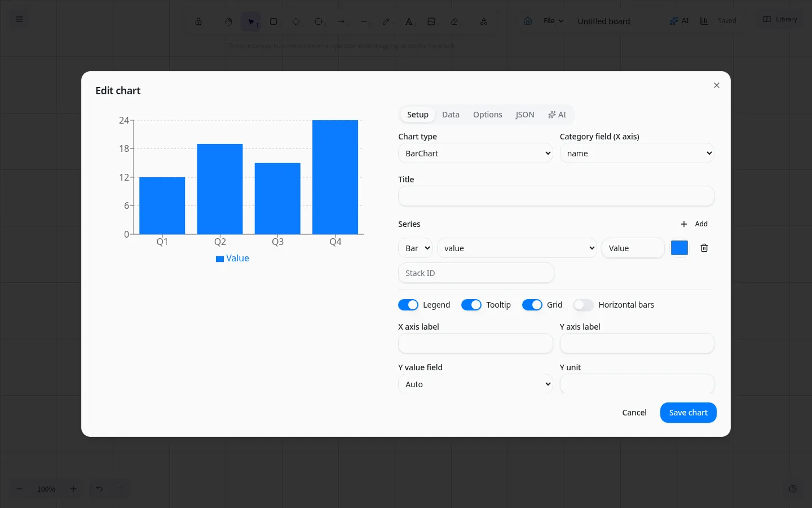Select the Hand pan tool
812x508 pixels.
click(228, 21)
